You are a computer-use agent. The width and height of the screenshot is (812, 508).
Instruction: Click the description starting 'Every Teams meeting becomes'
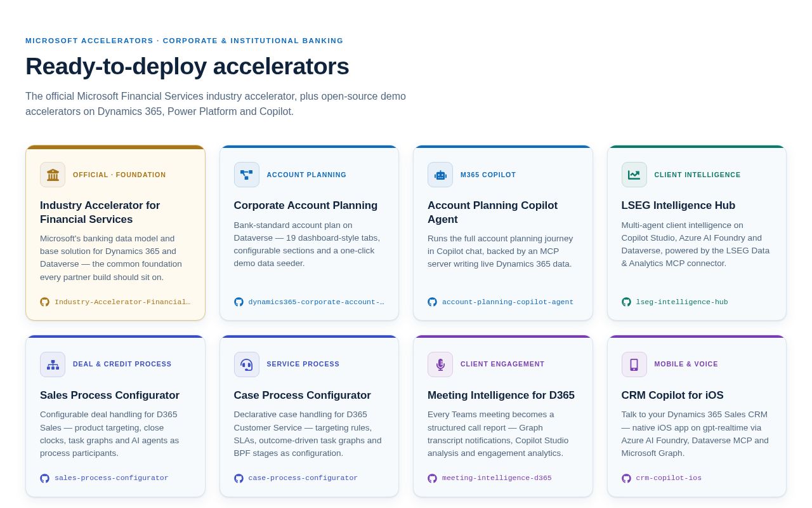[498, 434]
